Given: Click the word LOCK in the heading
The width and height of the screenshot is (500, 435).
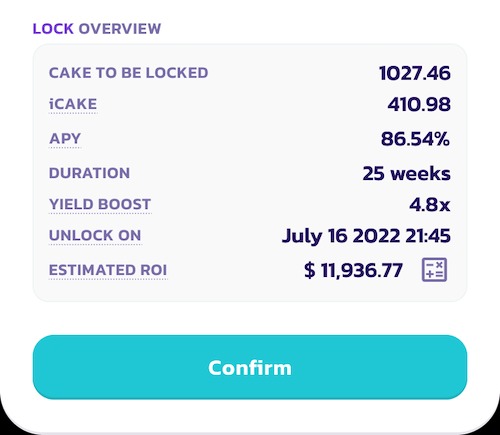Looking at the screenshot, I should click(x=53, y=29).
